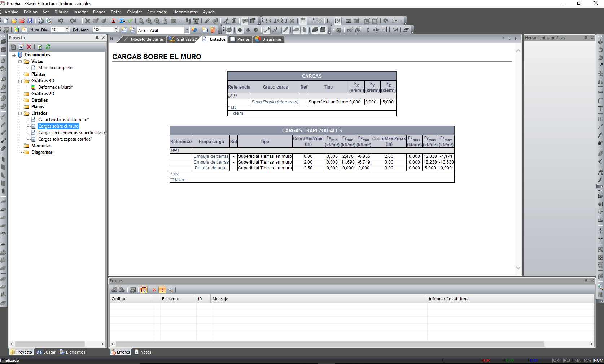Open the undo history dropdown arrow
604x364 pixels.
click(x=66, y=21)
